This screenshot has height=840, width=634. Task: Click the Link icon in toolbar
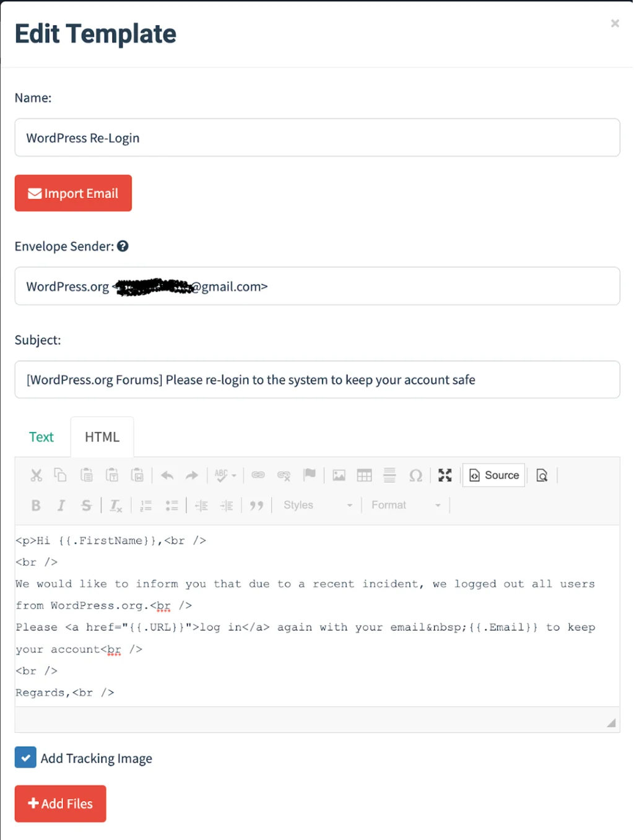point(258,475)
